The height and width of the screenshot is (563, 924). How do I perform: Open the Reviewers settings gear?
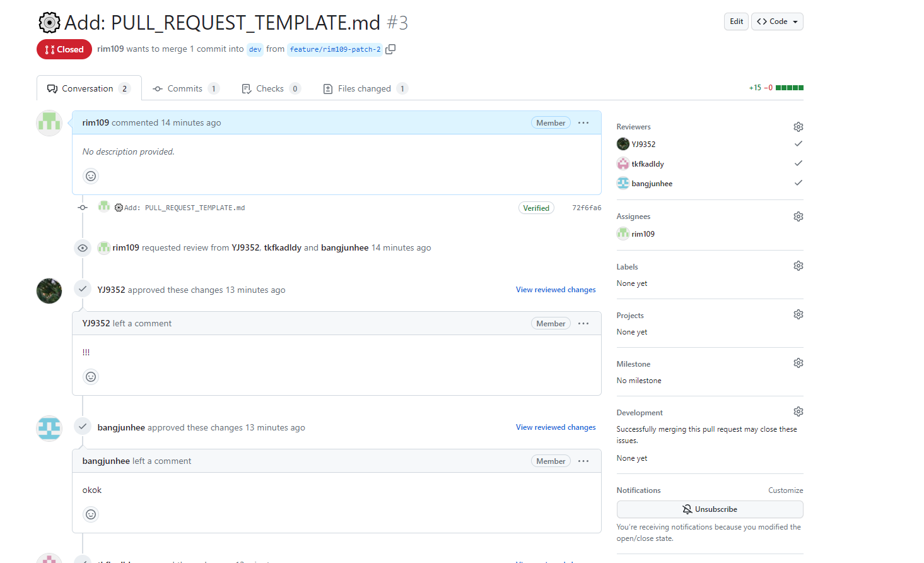798,127
